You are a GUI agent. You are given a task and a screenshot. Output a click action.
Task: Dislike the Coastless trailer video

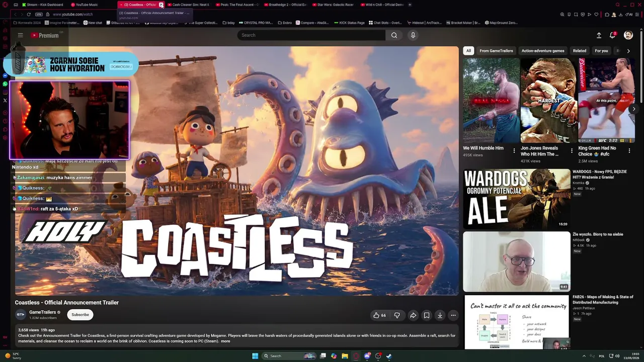(x=397, y=315)
